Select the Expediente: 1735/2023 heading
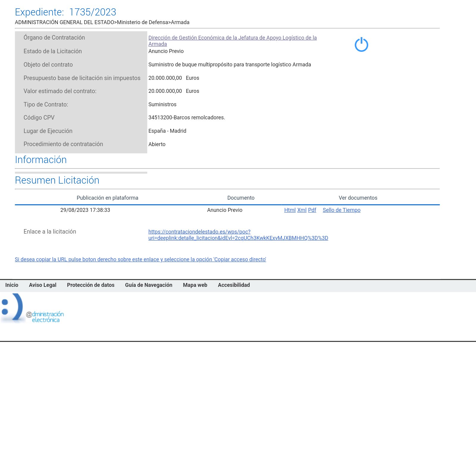 click(x=65, y=12)
